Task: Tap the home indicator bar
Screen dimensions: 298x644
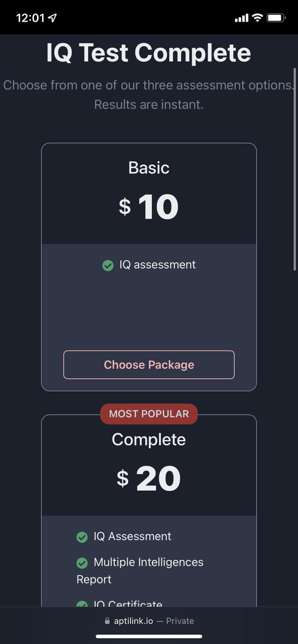Action: click(149, 636)
